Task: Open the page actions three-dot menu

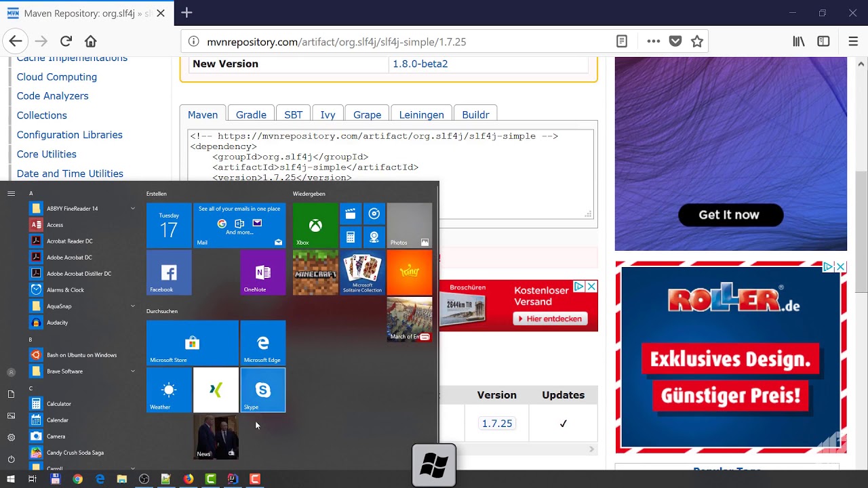Action: tap(653, 41)
